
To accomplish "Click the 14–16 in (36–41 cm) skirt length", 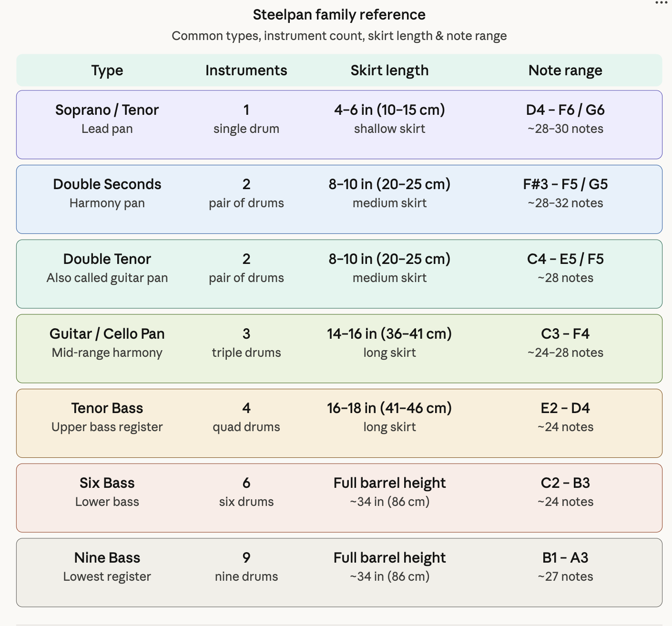I will tap(389, 334).
